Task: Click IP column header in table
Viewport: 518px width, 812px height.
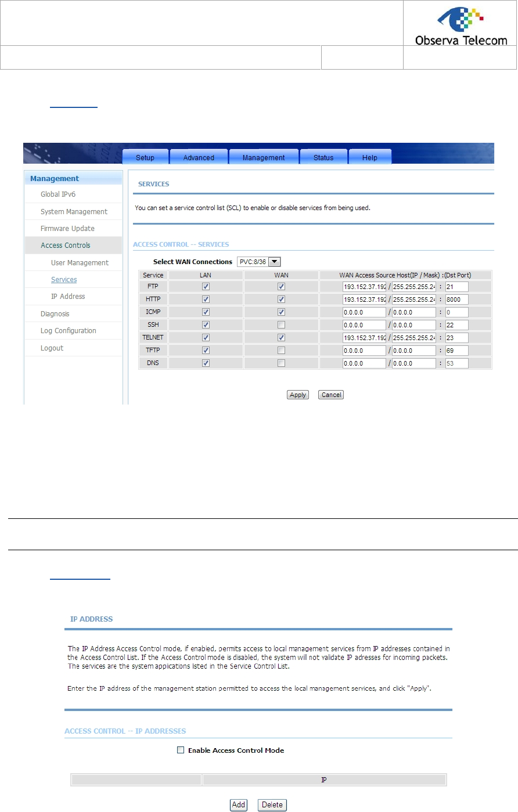Action: [x=324, y=780]
